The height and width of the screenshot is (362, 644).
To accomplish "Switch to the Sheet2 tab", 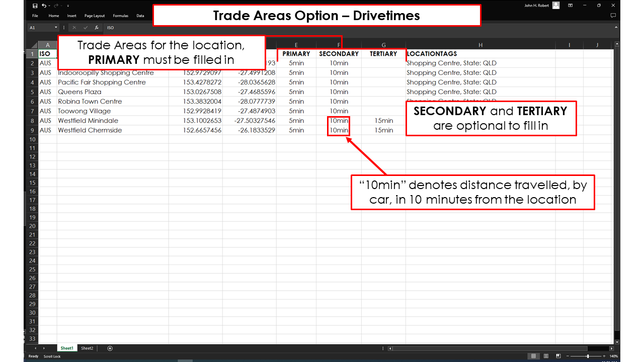I will (87, 348).
